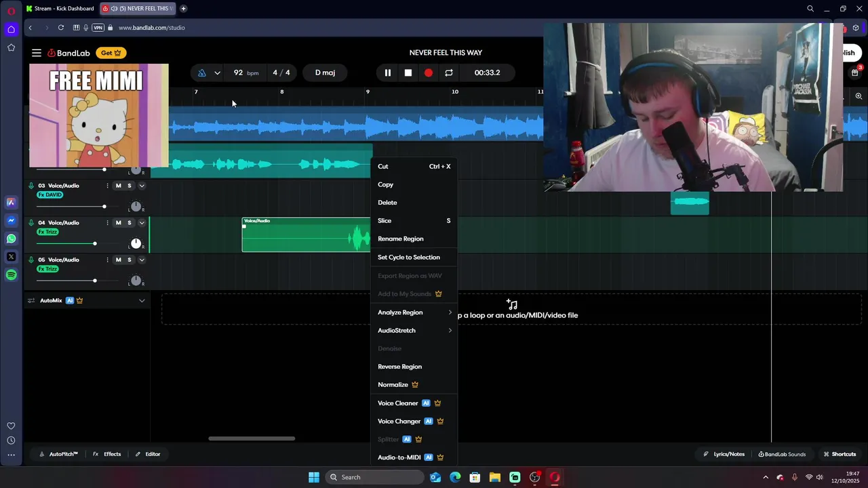Open the 4 / 4 time signature selector
This screenshot has width=868, height=488.
(281, 73)
